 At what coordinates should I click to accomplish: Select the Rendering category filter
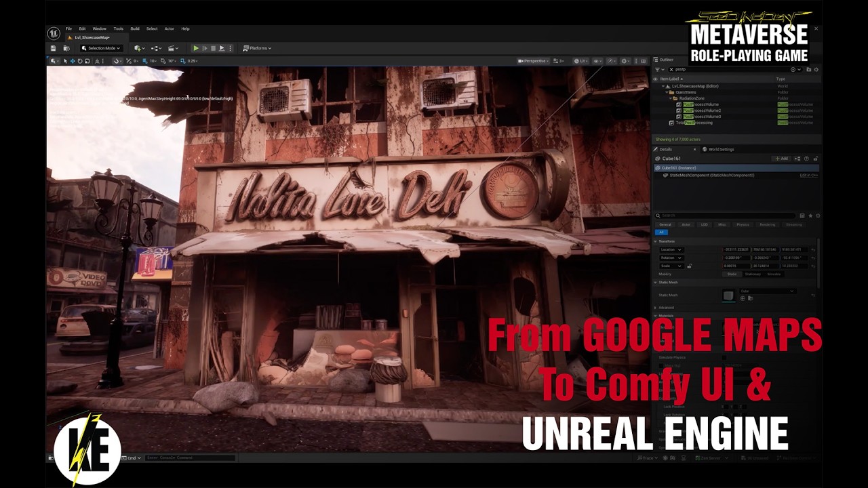[768, 224]
